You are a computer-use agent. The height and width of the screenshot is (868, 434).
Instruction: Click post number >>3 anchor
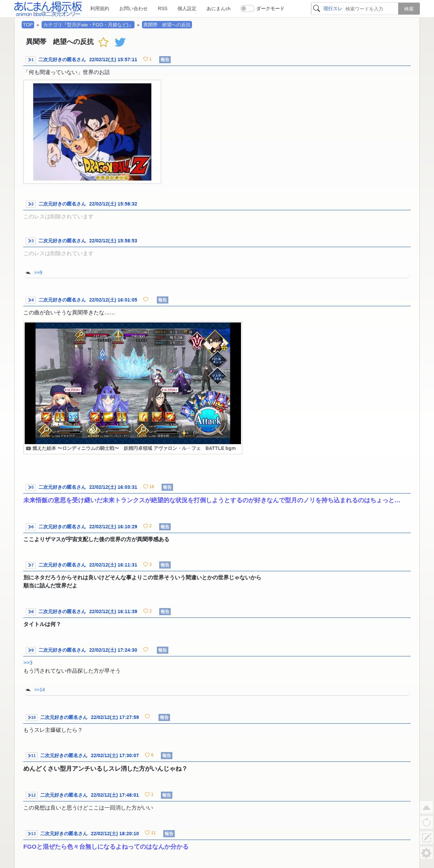click(31, 241)
